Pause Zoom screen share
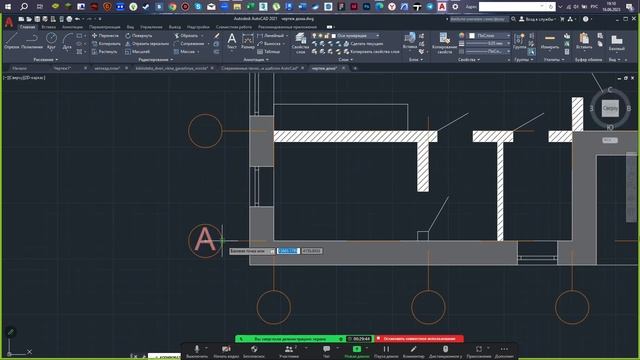The height and width of the screenshot is (360, 640). (x=386, y=351)
